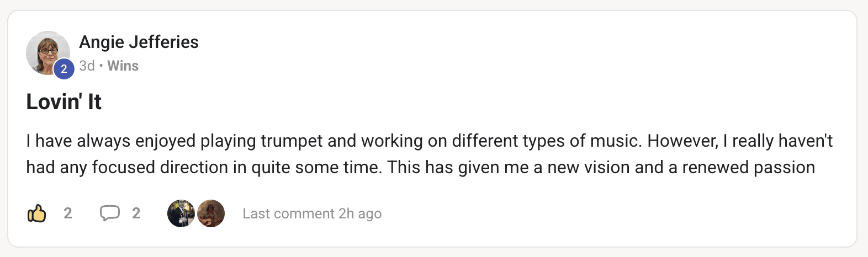This screenshot has width=868, height=257.
Task: Click the 3d post timestamp
Action: pos(87,66)
